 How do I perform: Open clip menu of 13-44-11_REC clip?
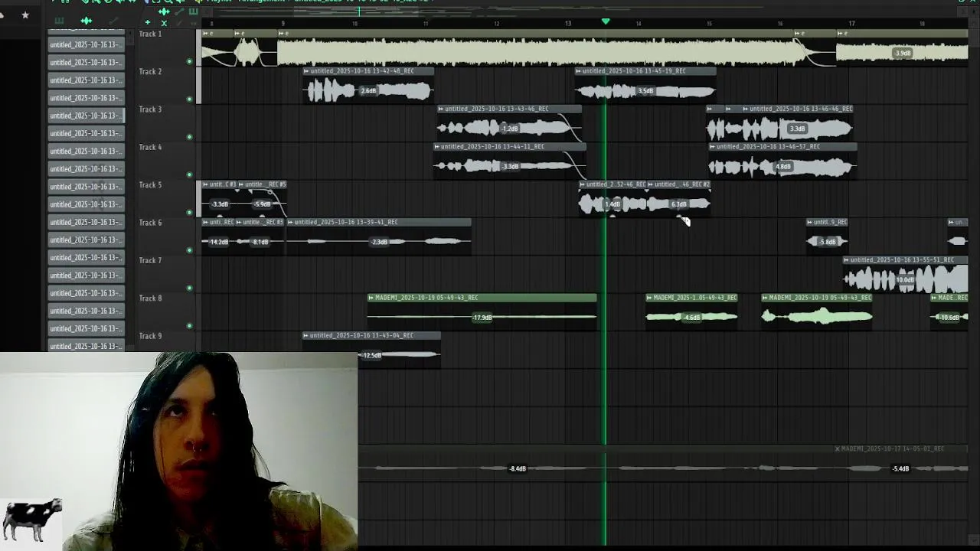pyautogui.click(x=437, y=146)
